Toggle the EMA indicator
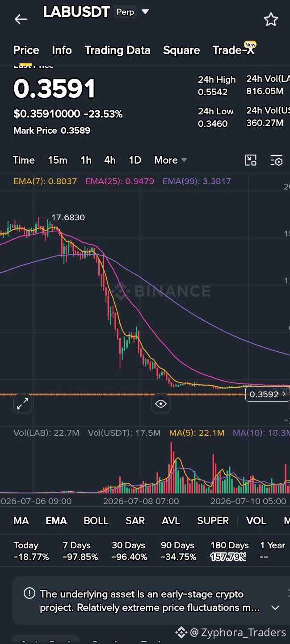290x644 pixels. pyautogui.click(x=56, y=521)
